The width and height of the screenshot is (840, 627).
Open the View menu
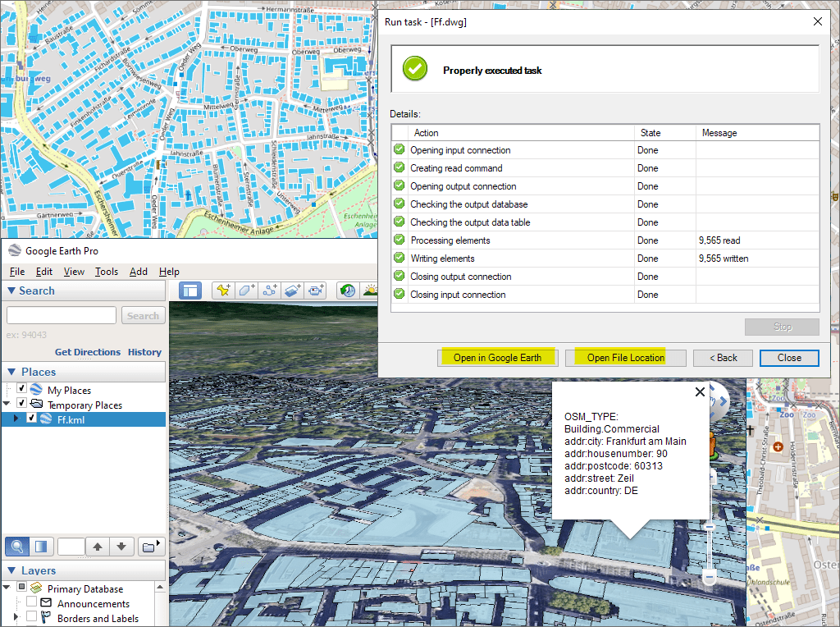[x=74, y=271]
